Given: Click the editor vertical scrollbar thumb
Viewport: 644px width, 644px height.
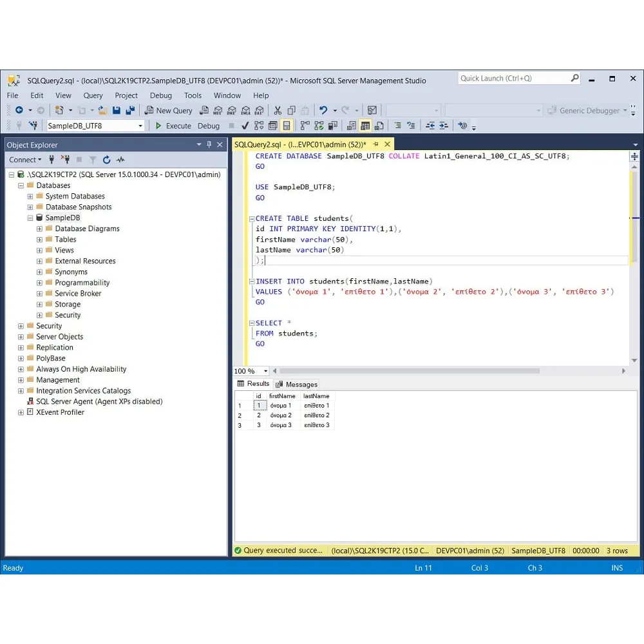Looking at the screenshot, I should pos(634,217).
